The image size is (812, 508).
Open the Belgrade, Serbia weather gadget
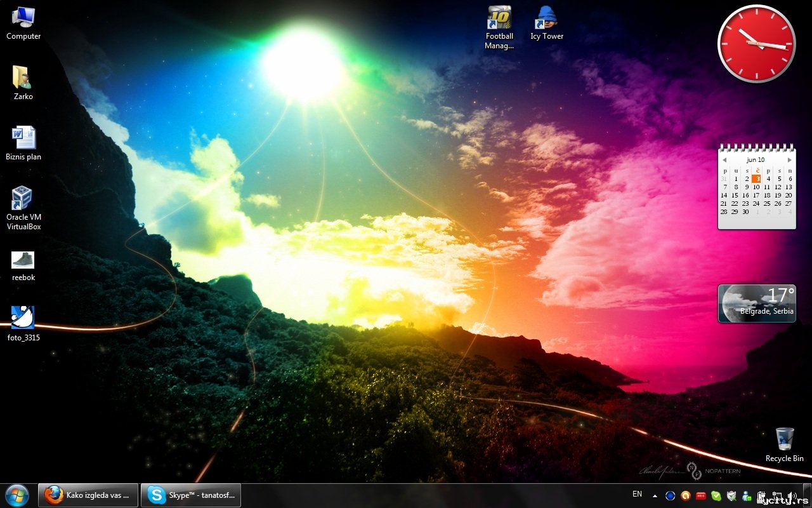pos(757,303)
